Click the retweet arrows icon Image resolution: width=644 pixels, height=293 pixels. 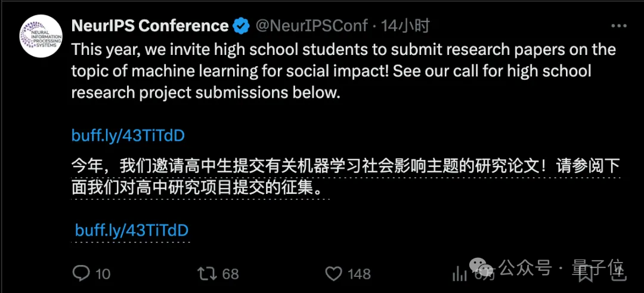[206, 273]
